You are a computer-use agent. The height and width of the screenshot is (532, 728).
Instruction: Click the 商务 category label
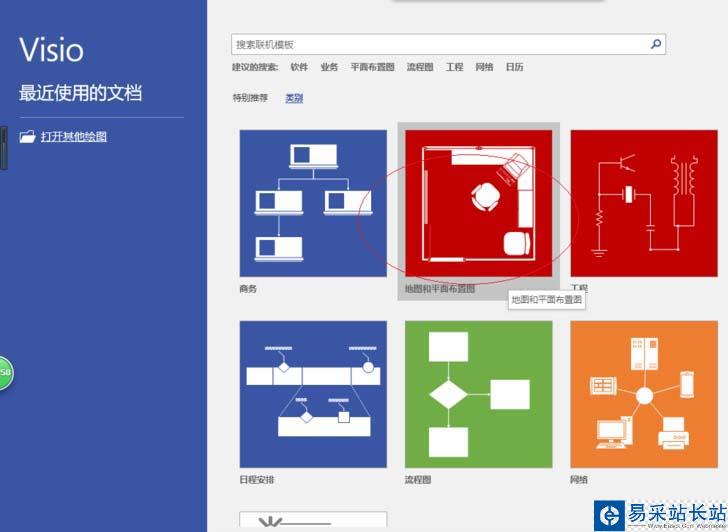[x=248, y=289]
